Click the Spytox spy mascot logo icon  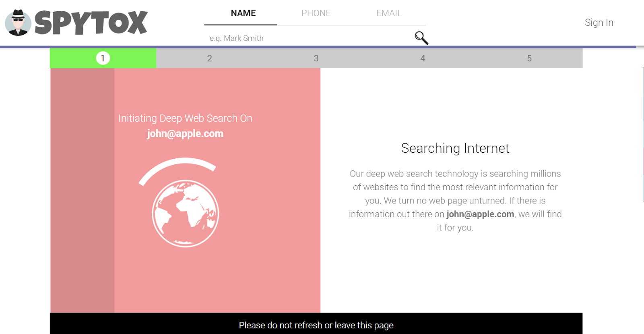point(18,23)
